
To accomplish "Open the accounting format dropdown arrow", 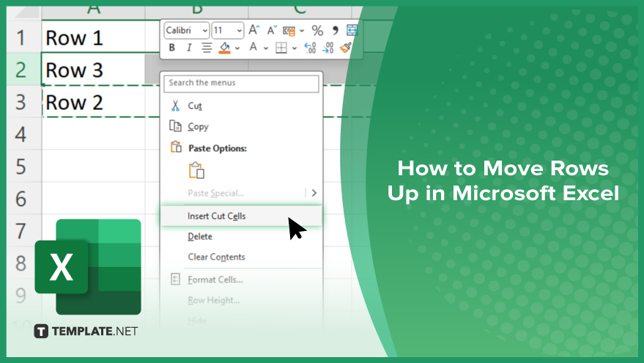I will pyautogui.click(x=301, y=31).
